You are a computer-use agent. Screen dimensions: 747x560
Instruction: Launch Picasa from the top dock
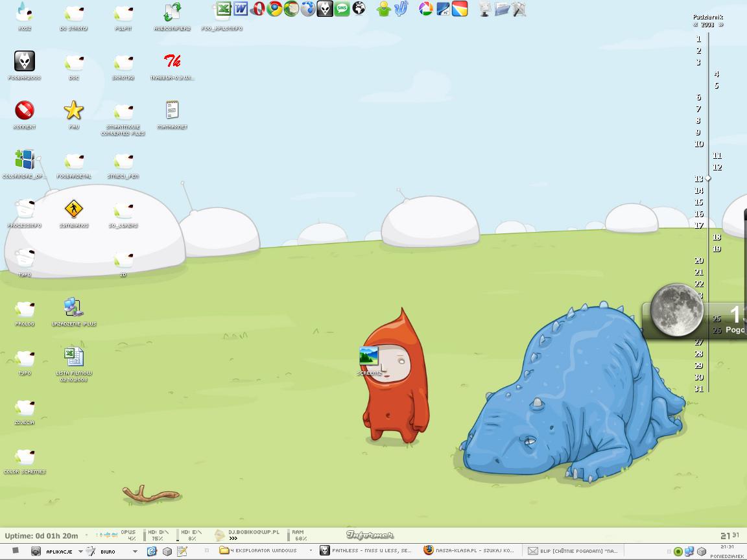426,8
